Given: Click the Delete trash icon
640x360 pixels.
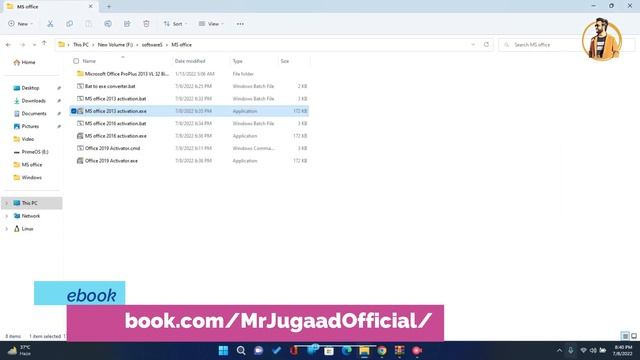Looking at the screenshot, I should [146, 24].
